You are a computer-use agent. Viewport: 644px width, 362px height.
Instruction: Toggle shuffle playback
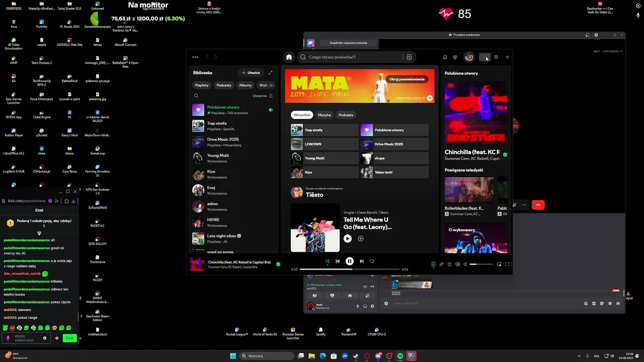click(x=328, y=261)
